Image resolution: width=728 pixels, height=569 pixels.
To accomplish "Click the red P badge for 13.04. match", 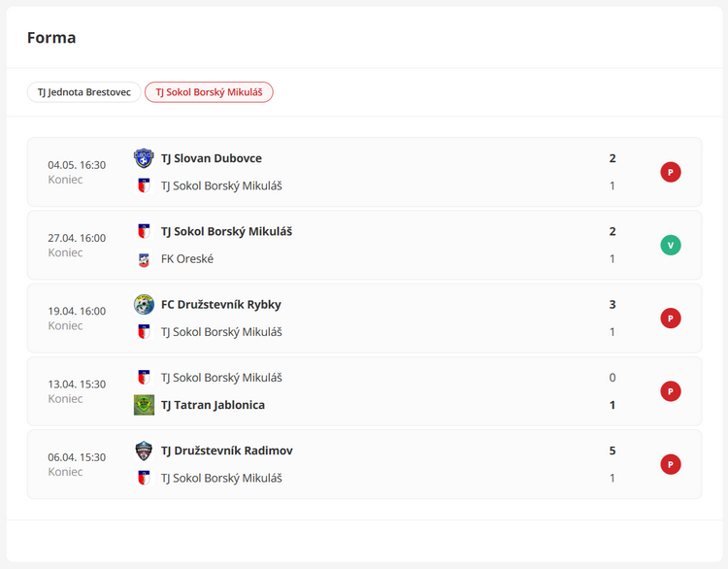I will pos(671,391).
